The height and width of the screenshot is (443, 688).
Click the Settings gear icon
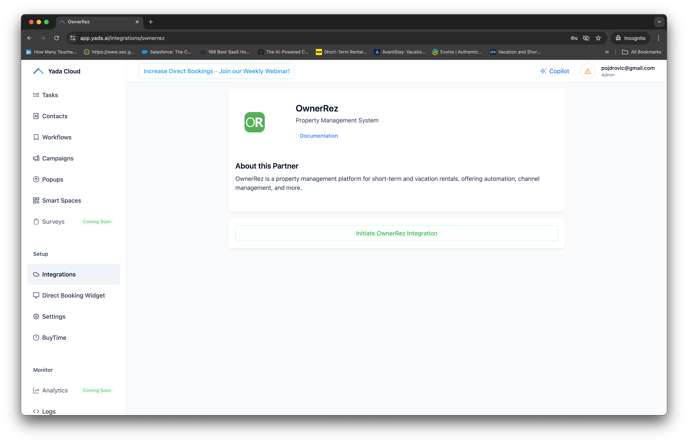point(36,317)
